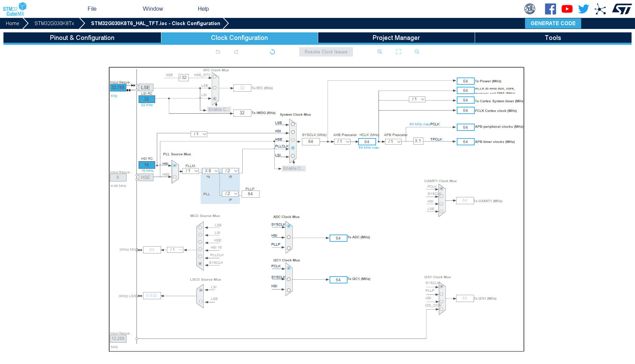Open the Project Manager tab
This screenshot has width=635, height=364.
point(396,38)
